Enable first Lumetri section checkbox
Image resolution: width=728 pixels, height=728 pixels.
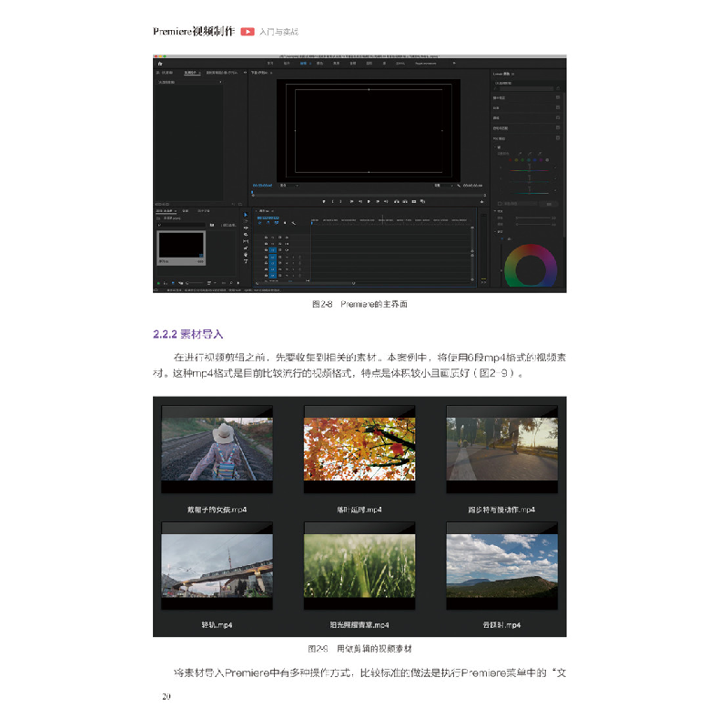(x=558, y=97)
